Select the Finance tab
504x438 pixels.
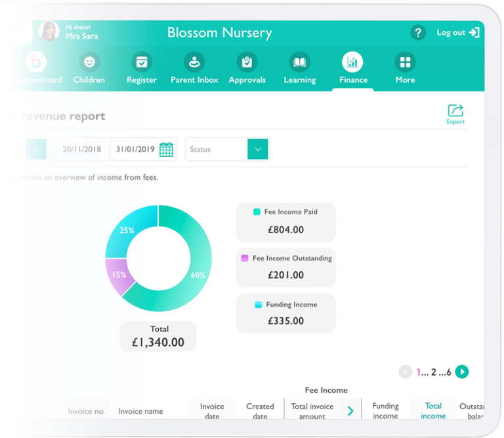(353, 68)
